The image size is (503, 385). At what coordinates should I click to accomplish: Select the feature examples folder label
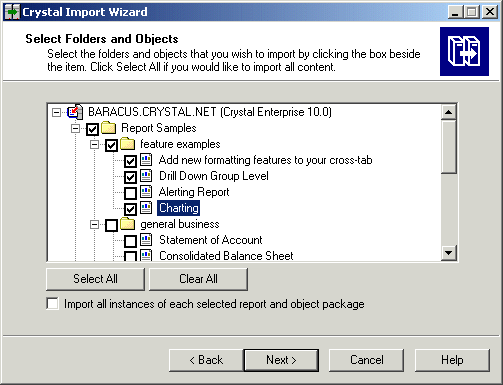pyautogui.click(x=180, y=144)
